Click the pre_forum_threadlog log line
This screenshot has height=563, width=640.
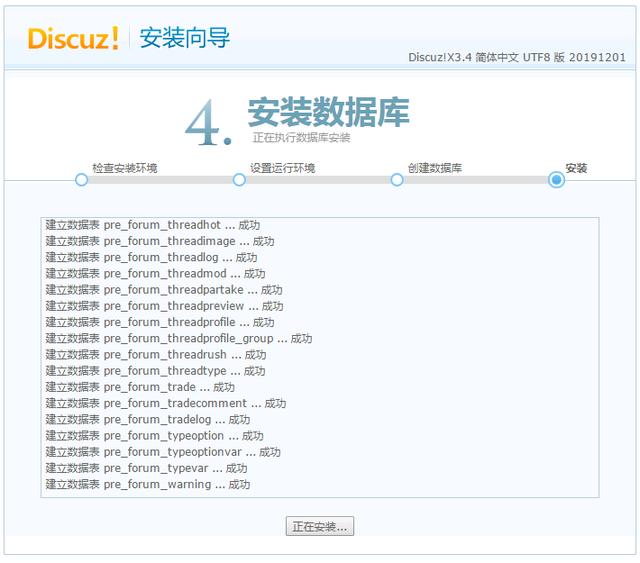pyautogui.click(x=151, y=258)
